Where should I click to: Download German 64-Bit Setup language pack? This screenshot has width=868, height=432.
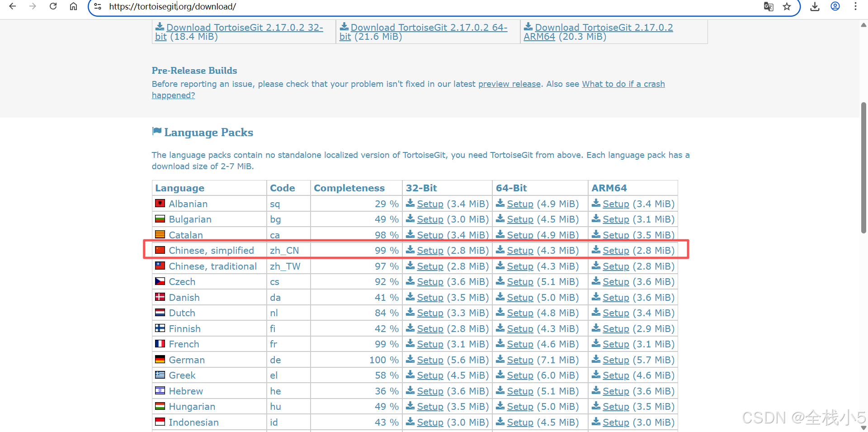(x=520, y=360)
